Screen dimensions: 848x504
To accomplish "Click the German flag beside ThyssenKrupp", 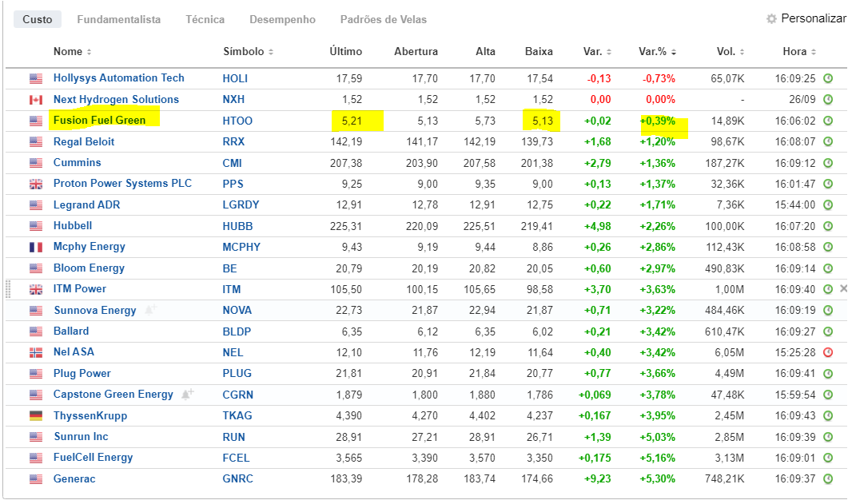I will [x=36, y=416].
